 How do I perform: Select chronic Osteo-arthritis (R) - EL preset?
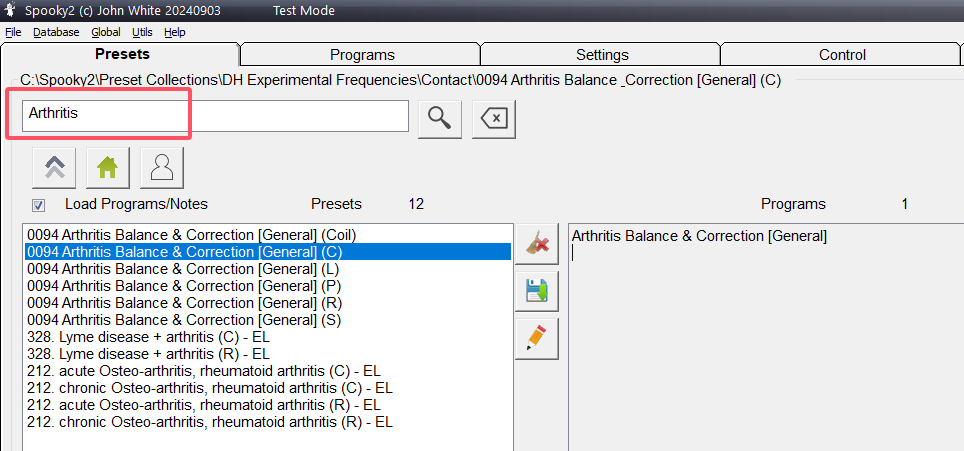pos(210,422)
